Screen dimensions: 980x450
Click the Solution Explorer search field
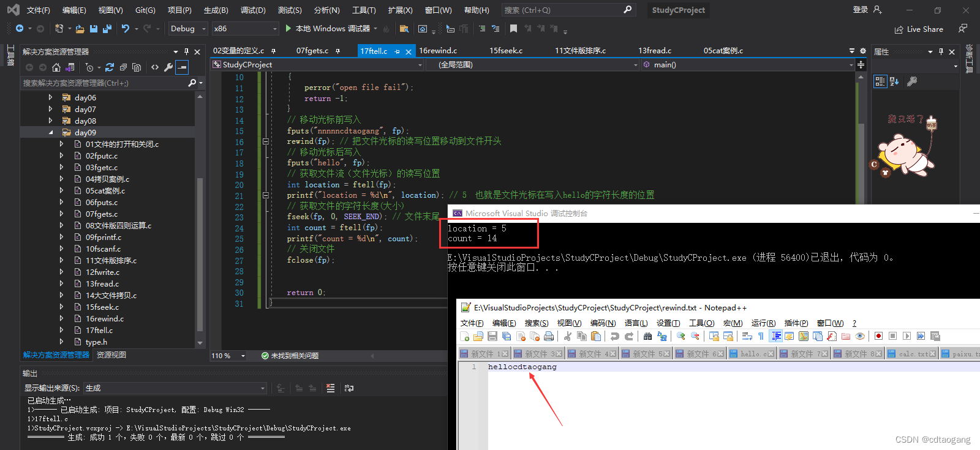pyautogui.click(x=105, y=83)
